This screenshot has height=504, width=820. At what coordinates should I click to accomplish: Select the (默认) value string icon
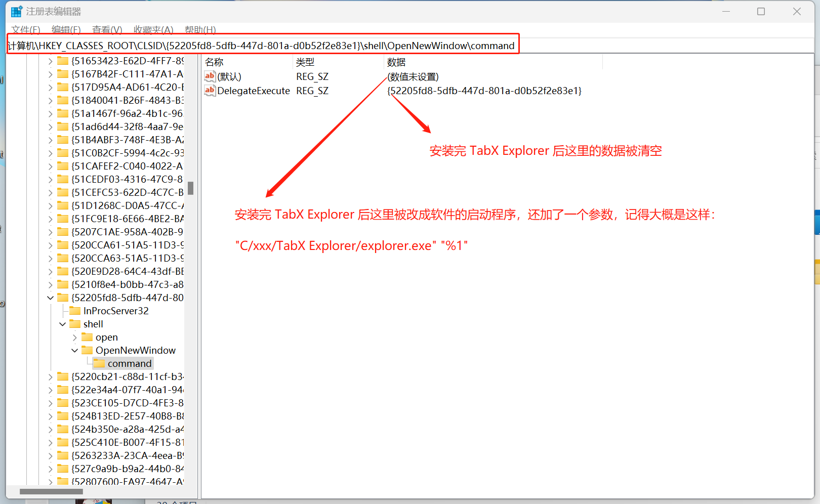click(210, 76)
